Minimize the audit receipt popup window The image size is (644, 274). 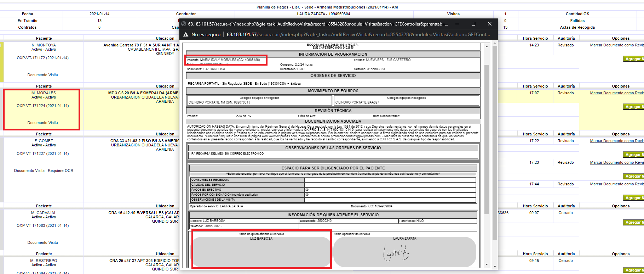point(457,24)
